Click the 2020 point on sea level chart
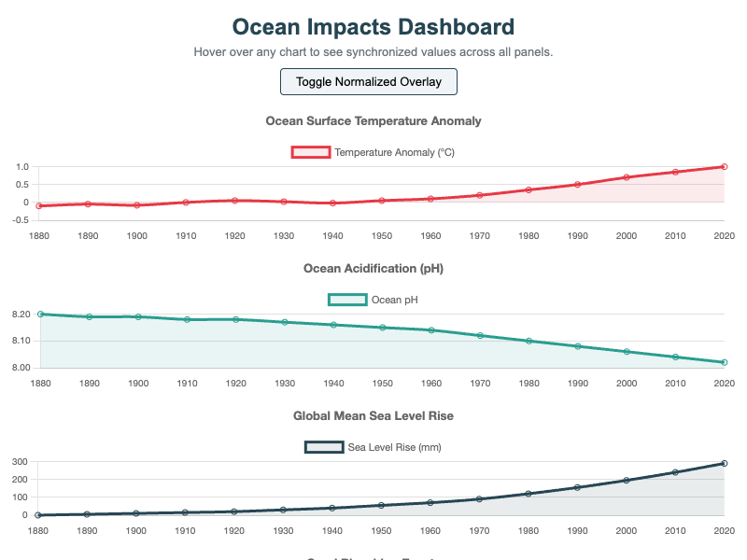 click(724, 464)
